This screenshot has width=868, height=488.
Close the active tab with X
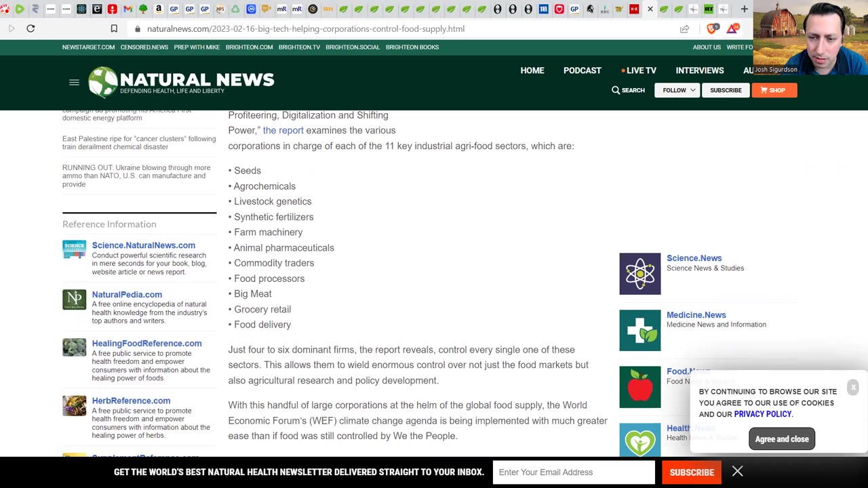pyautogui.click(x=650, y=9)
